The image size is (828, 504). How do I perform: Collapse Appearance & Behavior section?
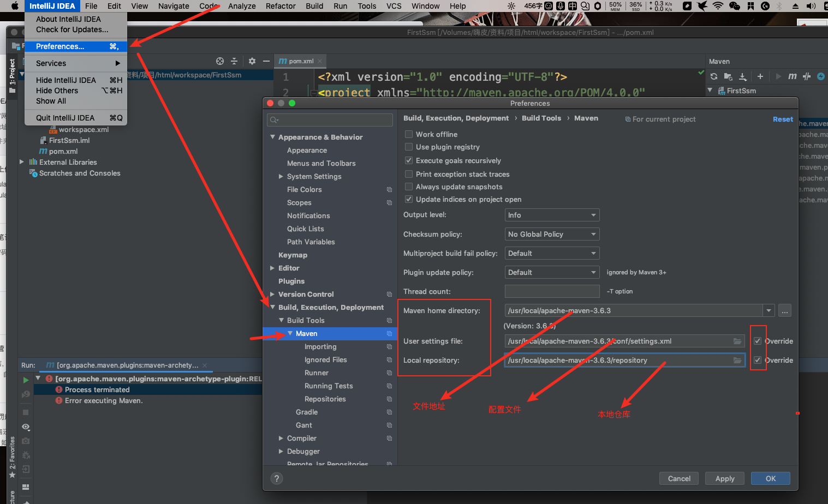tap(272, 137)
